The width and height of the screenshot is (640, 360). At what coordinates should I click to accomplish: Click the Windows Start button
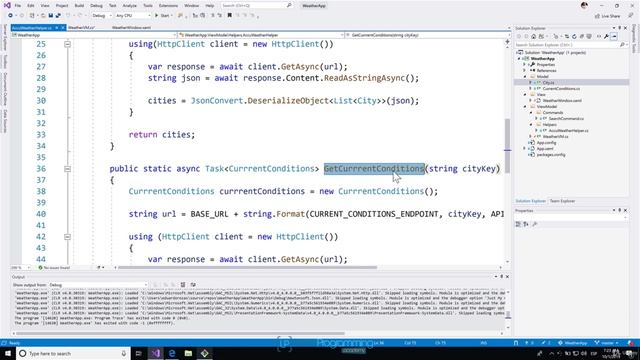[8, 353]
